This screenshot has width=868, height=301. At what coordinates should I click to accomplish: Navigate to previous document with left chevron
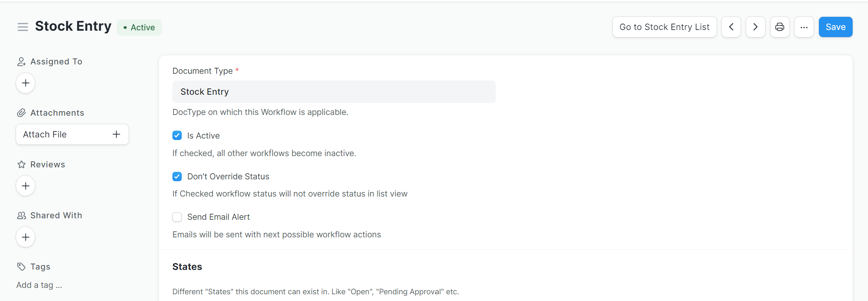pyautogui.click(x=731, y=27)
